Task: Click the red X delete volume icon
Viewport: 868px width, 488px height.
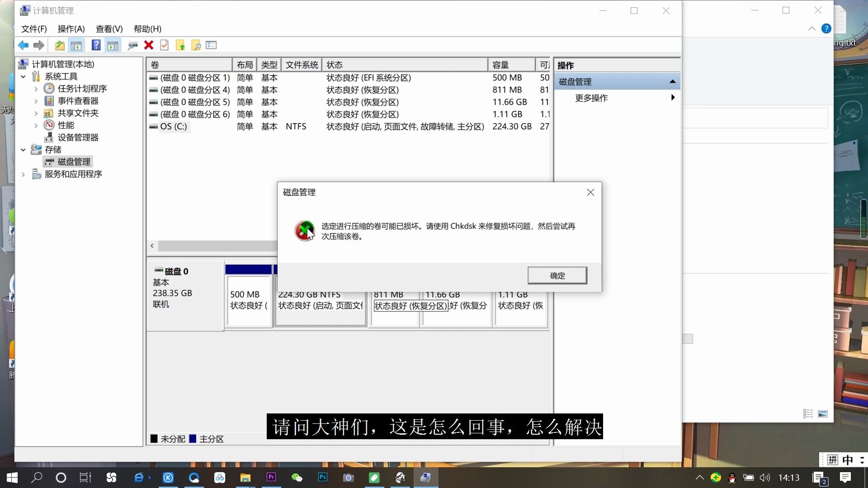Action: (x=148, y=45)
